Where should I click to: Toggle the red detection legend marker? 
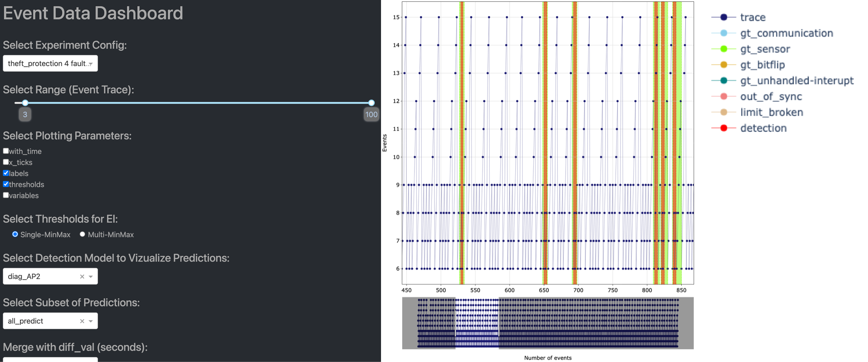coord(724,128)
